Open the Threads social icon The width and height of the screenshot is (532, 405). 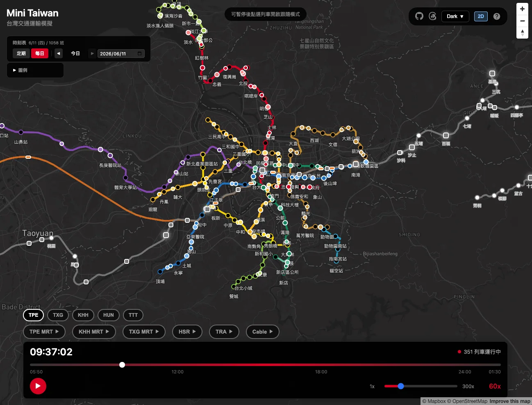click(432, 16)
